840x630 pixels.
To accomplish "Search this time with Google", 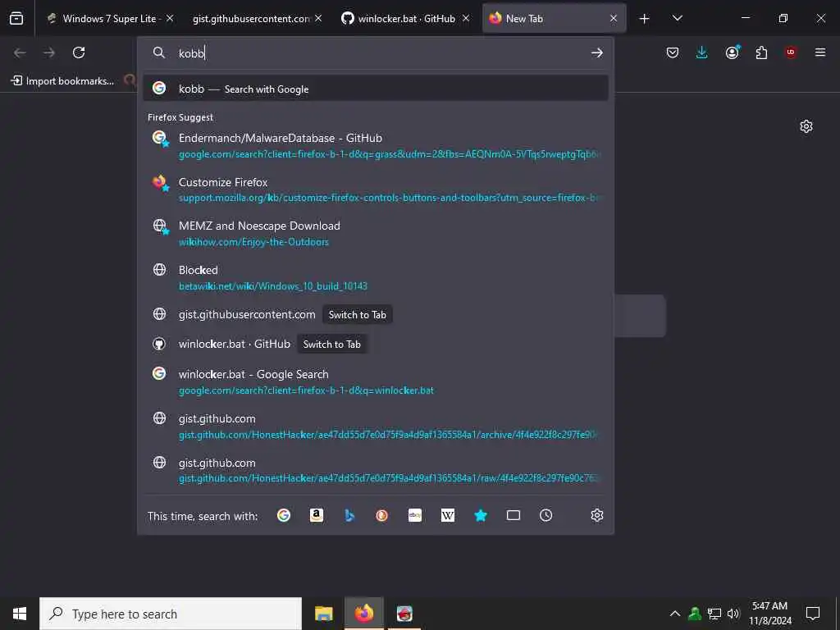I will pos(284,515).
